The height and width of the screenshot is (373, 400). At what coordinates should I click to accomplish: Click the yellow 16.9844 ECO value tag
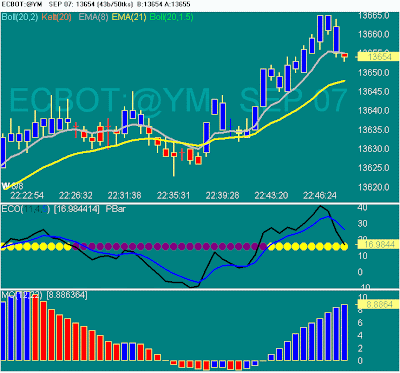pyautogui.click(x=378, y=245)
